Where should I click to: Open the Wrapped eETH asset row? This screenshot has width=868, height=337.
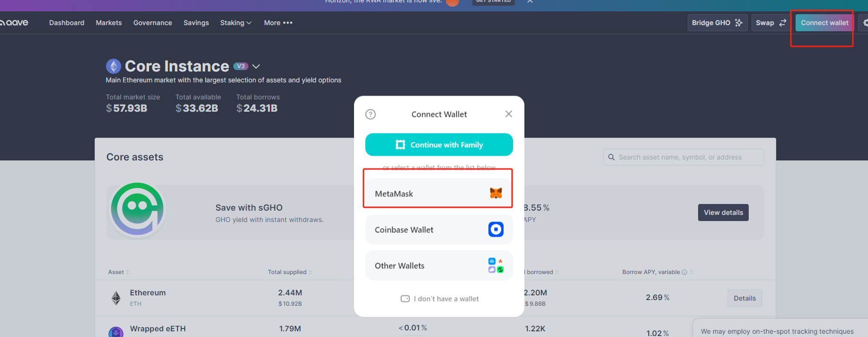[x=435, y=328]
